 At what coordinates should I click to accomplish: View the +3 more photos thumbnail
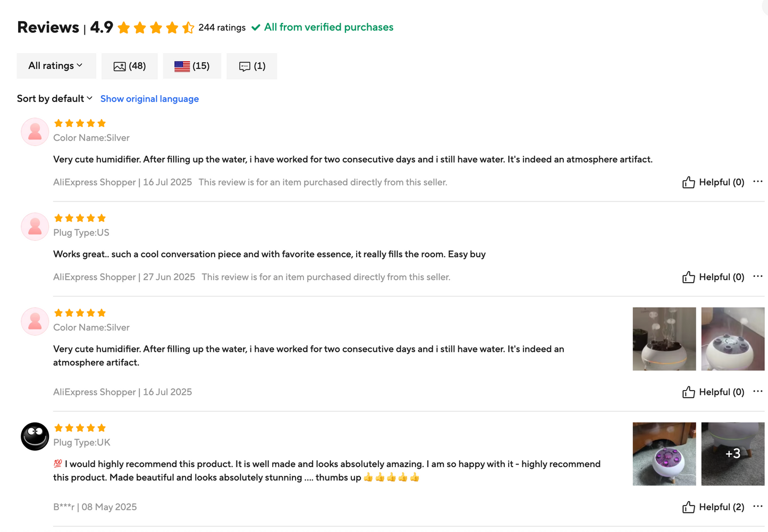(x=732, y=454)
